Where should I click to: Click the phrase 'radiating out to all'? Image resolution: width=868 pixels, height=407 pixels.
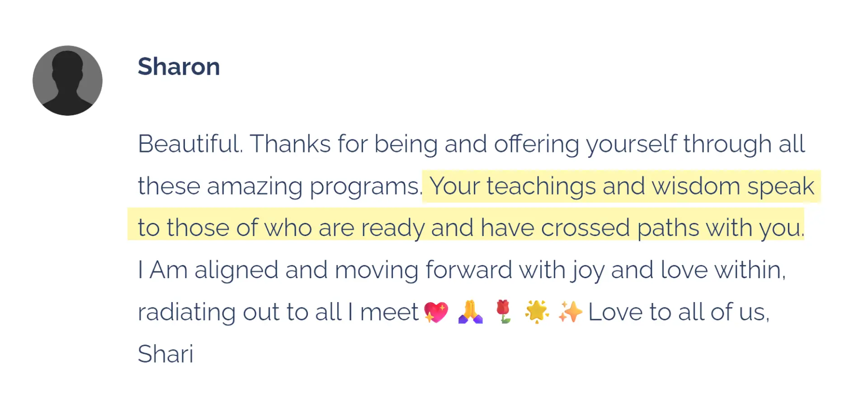(x=240, y=312)
